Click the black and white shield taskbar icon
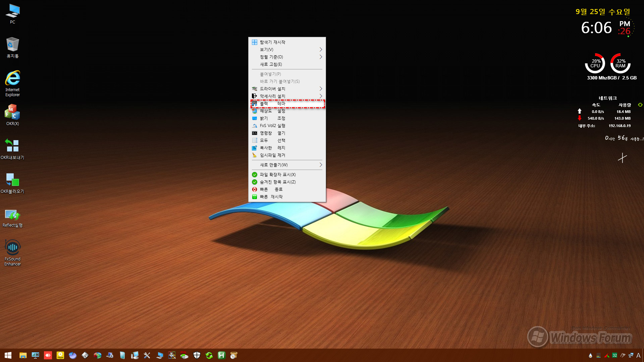Viewport: 644px width, 362px height. (x=197, y=355)
